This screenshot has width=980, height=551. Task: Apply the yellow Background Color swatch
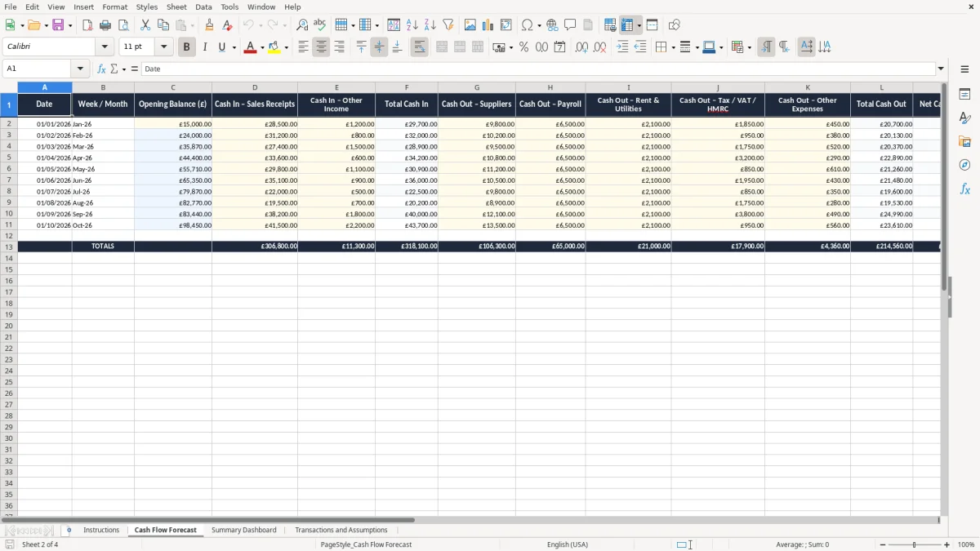(x=274, y=47)
